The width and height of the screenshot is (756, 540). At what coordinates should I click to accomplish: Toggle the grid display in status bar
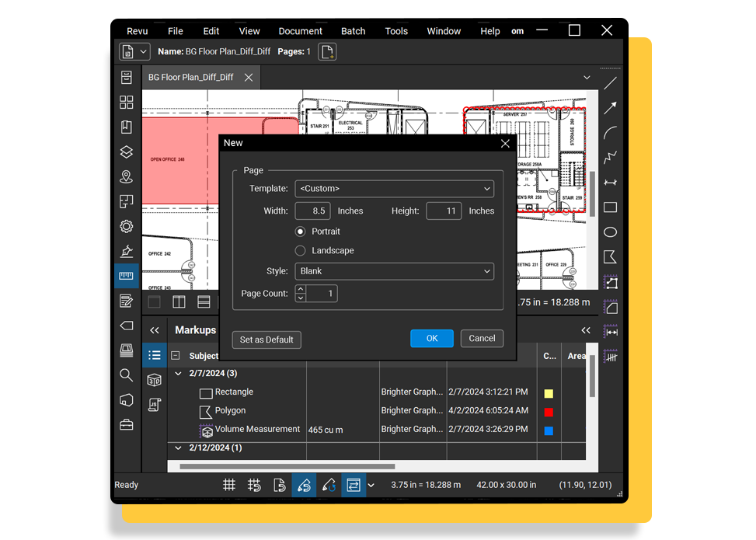point(229,485)
